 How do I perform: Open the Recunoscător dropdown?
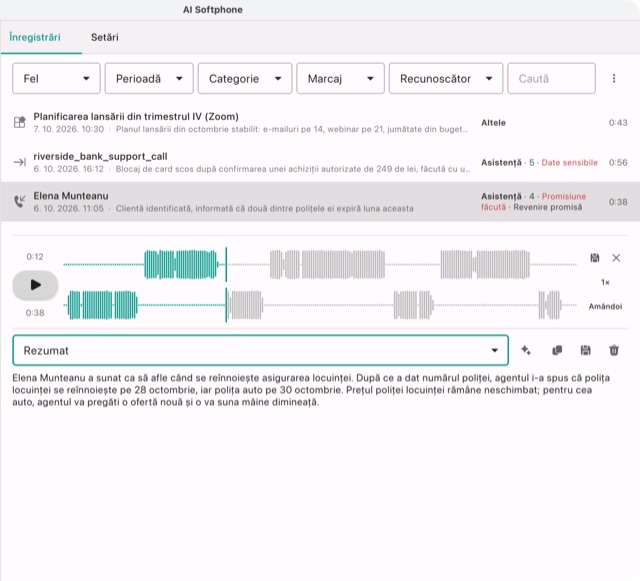point(446,78)
